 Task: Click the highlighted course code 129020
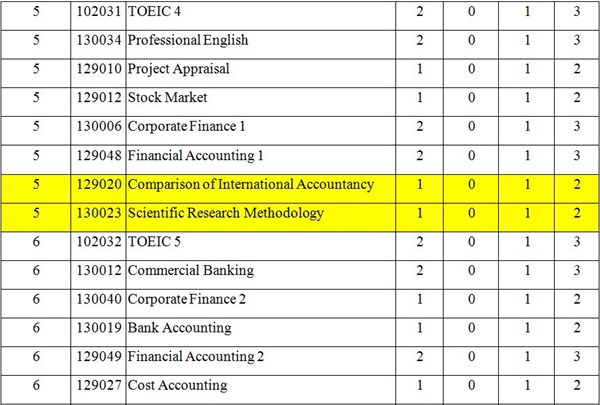(99, 184)
